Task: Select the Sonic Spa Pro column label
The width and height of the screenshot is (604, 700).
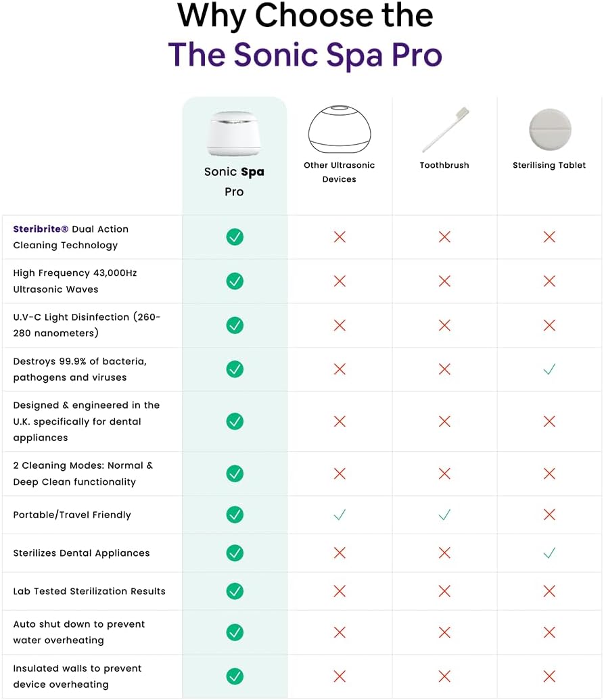Action: (x=234, y=181)
